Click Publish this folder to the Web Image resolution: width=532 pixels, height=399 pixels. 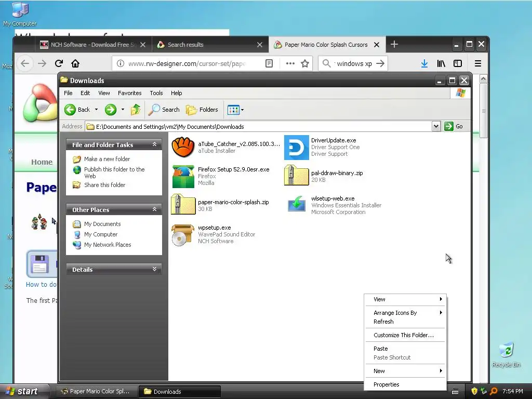(114, 172)
